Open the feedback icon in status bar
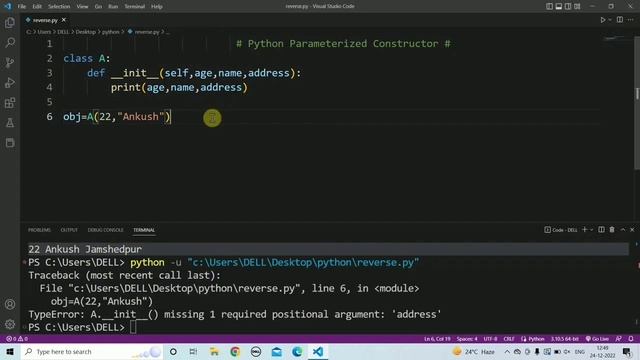 click(x=619, y=339)
